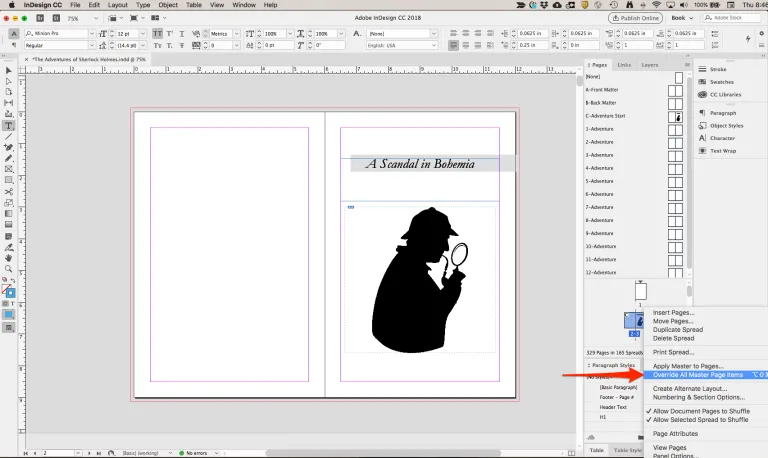768x458 pixels.
Task: Open the CC Libraries panel icon
Action: [702, 95]
